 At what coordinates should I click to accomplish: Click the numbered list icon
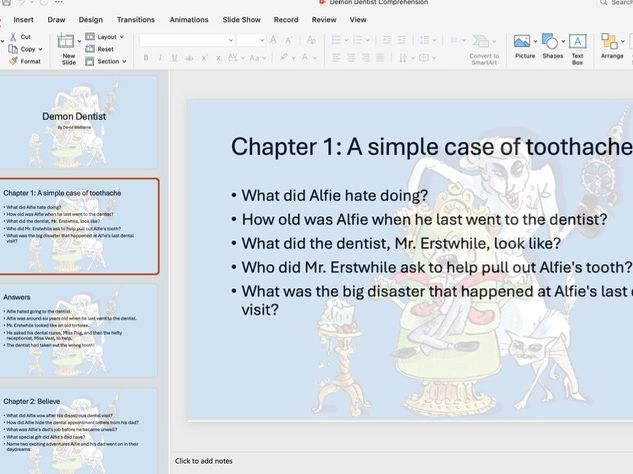(358, 40)
